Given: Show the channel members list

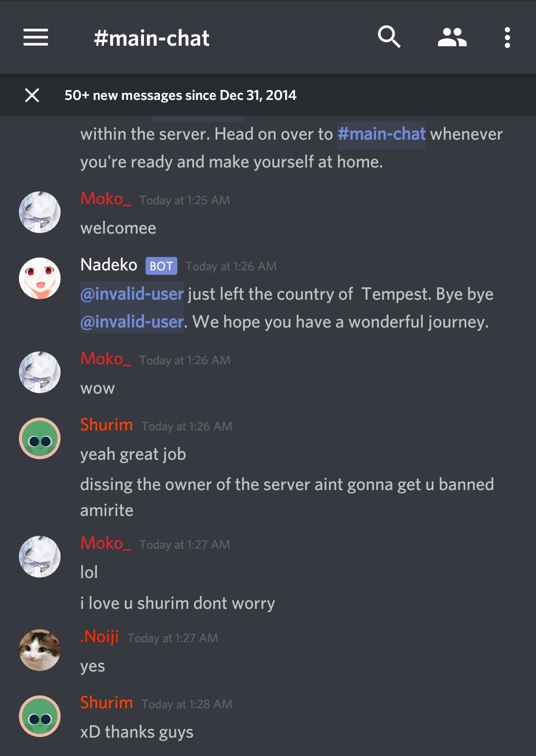Looking at the screenshot, I should tap(452, 37).
